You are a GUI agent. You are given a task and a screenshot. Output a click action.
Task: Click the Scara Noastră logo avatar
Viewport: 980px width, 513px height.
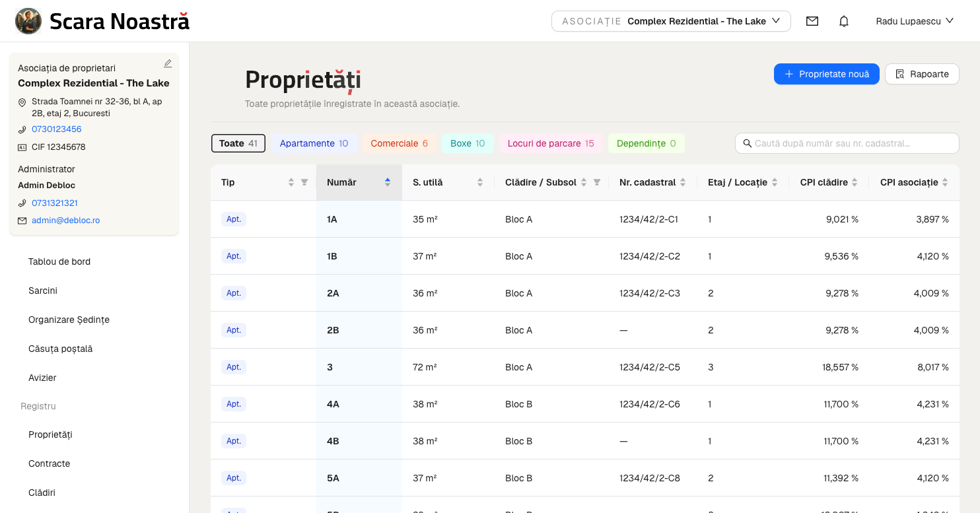[28, 21]
